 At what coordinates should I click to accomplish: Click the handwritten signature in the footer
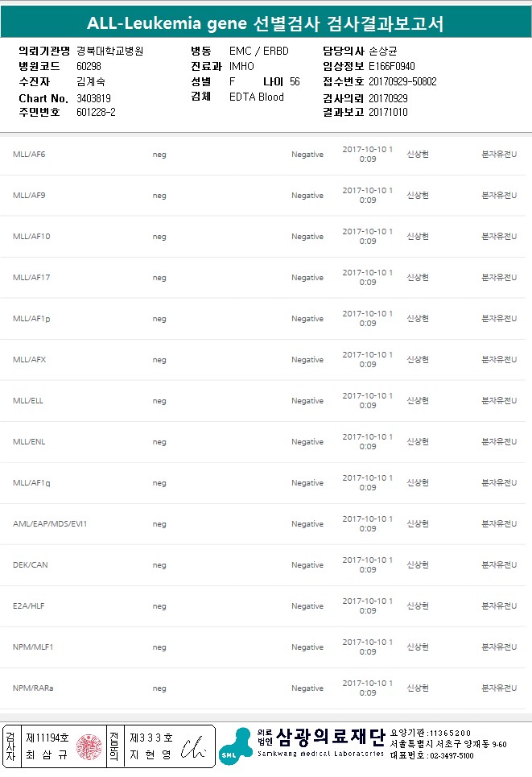point(193,746)
